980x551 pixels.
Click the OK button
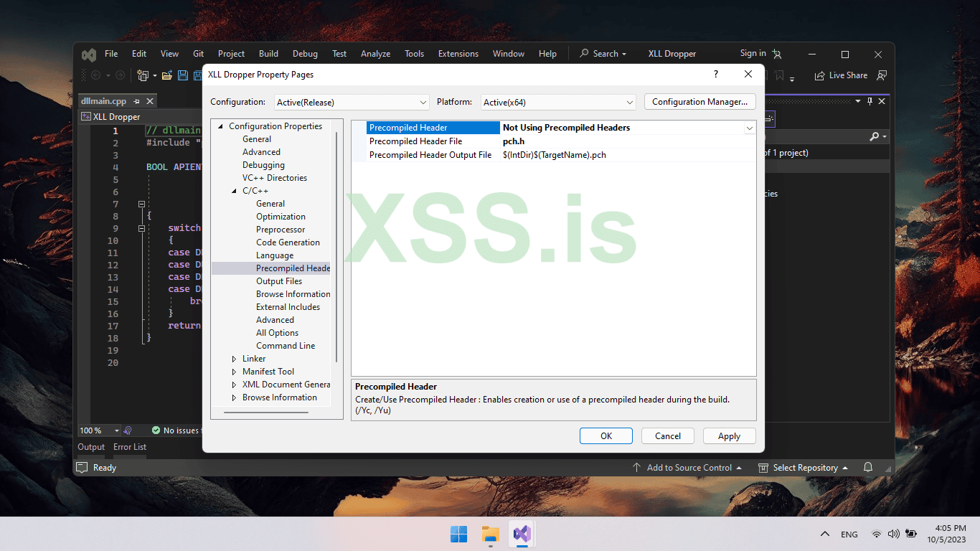pos(606,435)
